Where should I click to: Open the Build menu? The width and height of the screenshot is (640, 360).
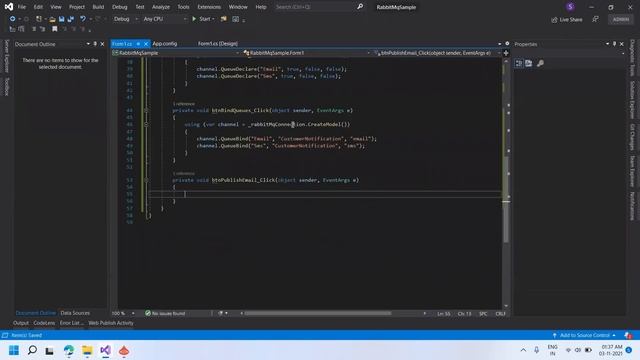click(98, 7)
